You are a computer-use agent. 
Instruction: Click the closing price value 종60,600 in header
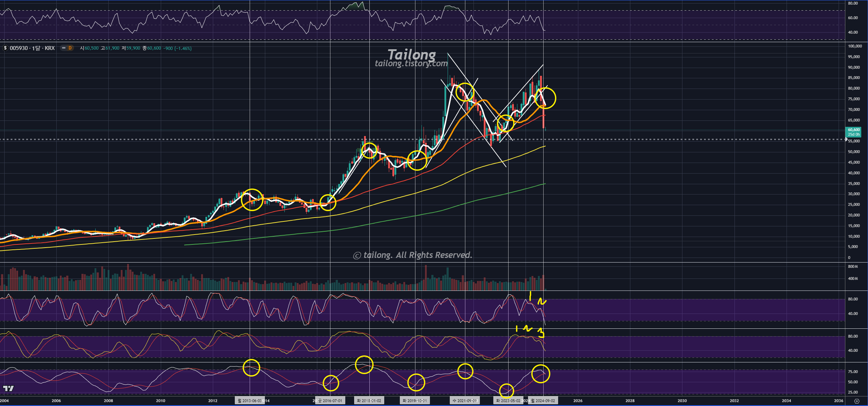[152, 48]
